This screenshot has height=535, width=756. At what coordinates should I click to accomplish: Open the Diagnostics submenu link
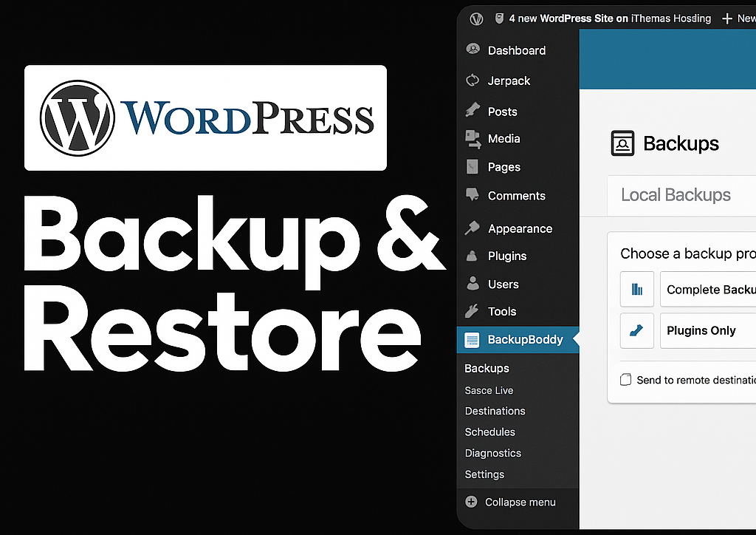[492, 453]
